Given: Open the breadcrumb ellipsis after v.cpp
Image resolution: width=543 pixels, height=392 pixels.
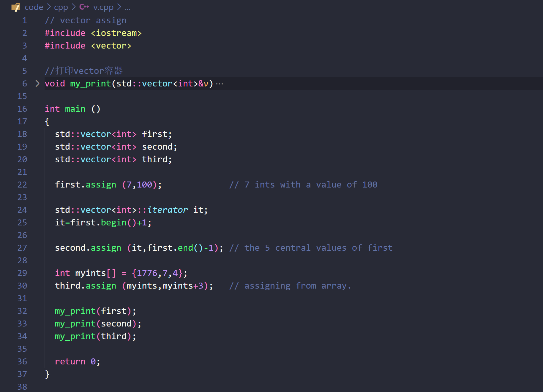Looking at the screenshot, I should click(127, 7).
